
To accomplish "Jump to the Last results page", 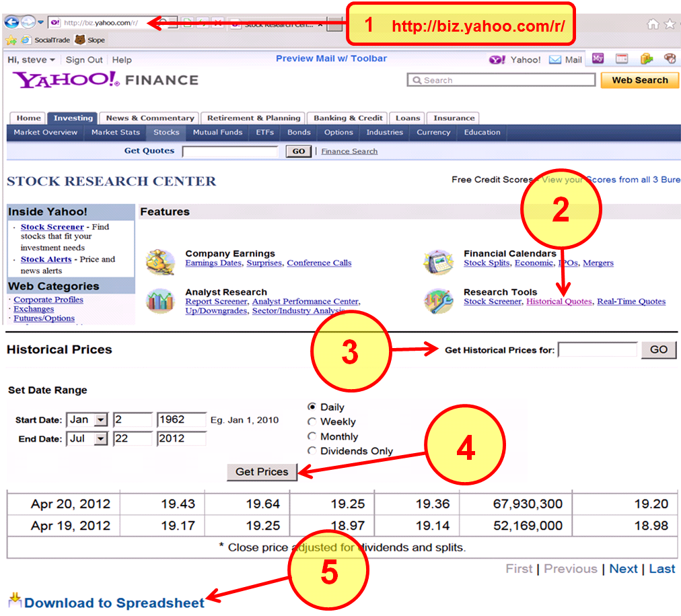I will tap(662, 569).
